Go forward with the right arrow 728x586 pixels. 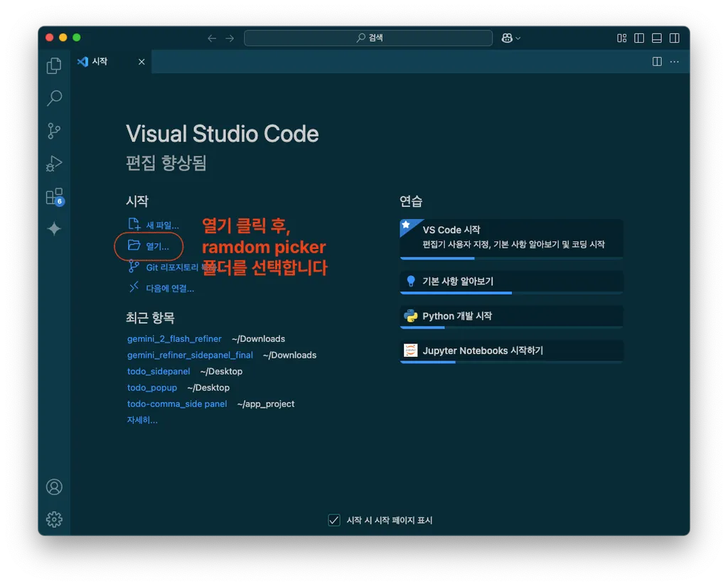[x=230, y=38]
